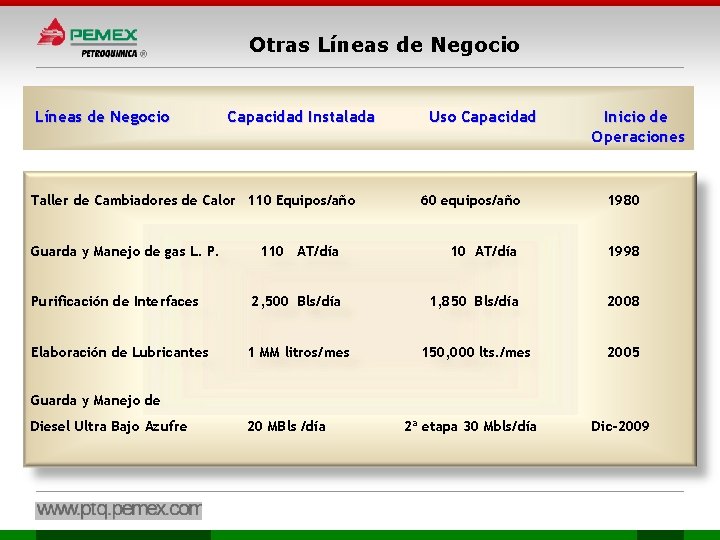Click the '110 Equipos/año' cell
This screenshot has width=720, height=540.
[x=301, y=200]
